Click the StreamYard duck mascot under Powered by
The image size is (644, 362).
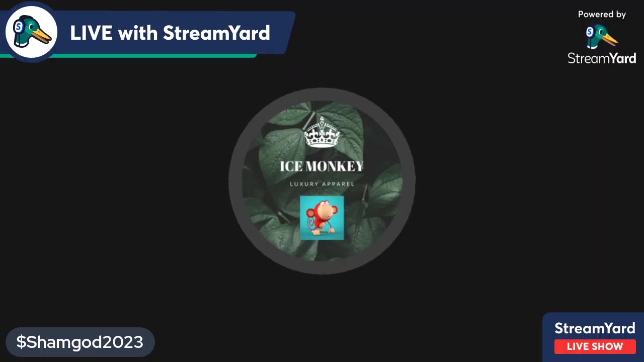click(x=602, y=37)
